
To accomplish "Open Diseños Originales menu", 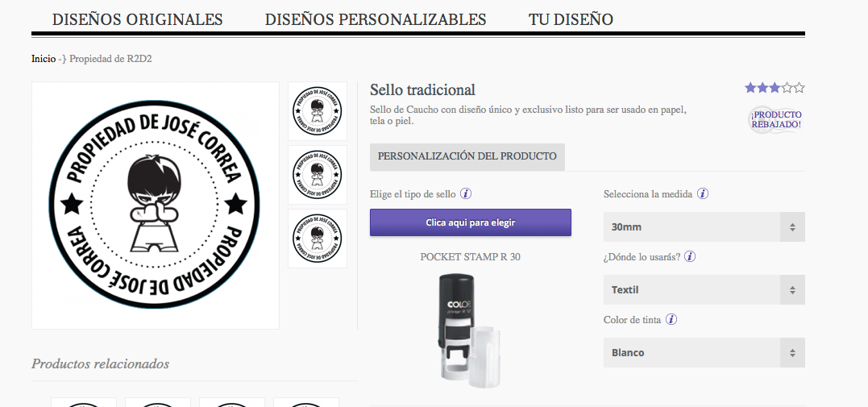I will click(x=137, y=19).
